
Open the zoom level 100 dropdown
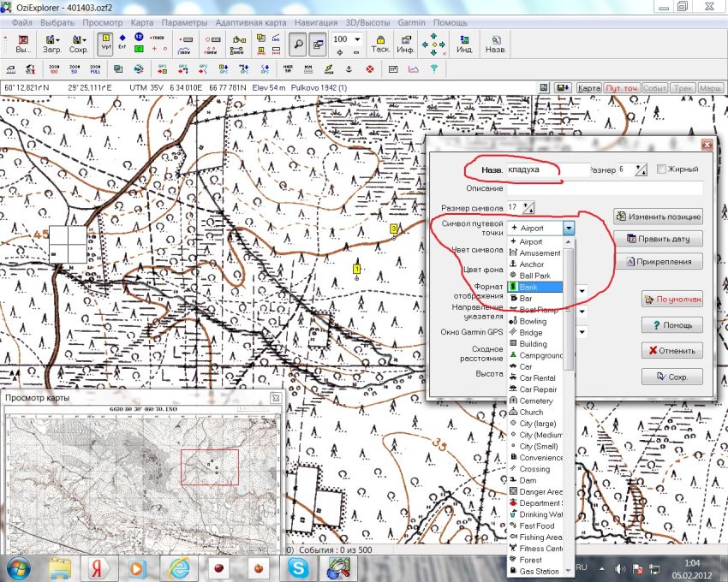(356, 39)
